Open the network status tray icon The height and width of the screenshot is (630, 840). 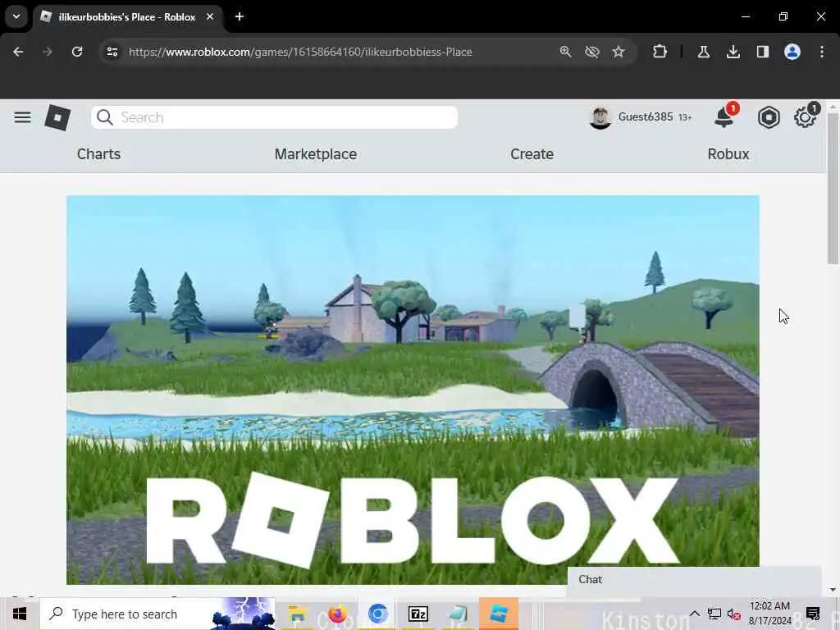pos(714,614)
